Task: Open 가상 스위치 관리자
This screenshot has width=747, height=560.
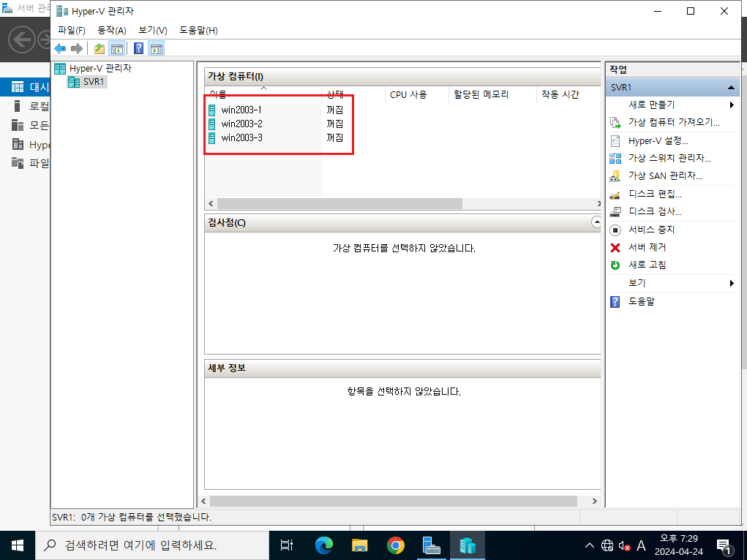Action: [669, 158]
